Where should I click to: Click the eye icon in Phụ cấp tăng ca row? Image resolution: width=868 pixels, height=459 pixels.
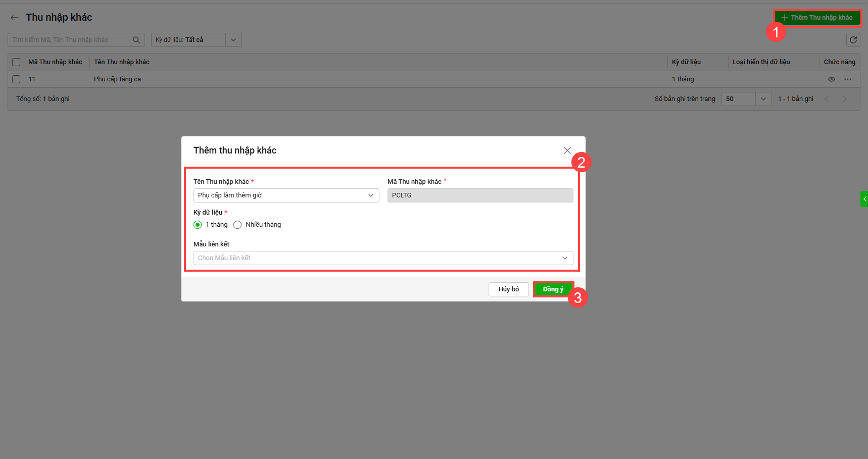(832, 79)
